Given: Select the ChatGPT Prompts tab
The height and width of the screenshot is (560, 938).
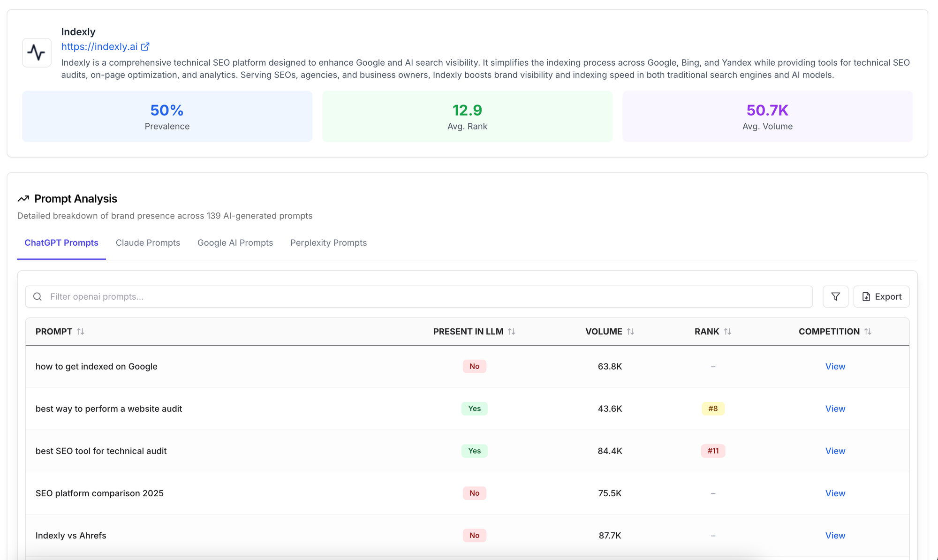Looking at the screenshot, I should pos(61,242).
